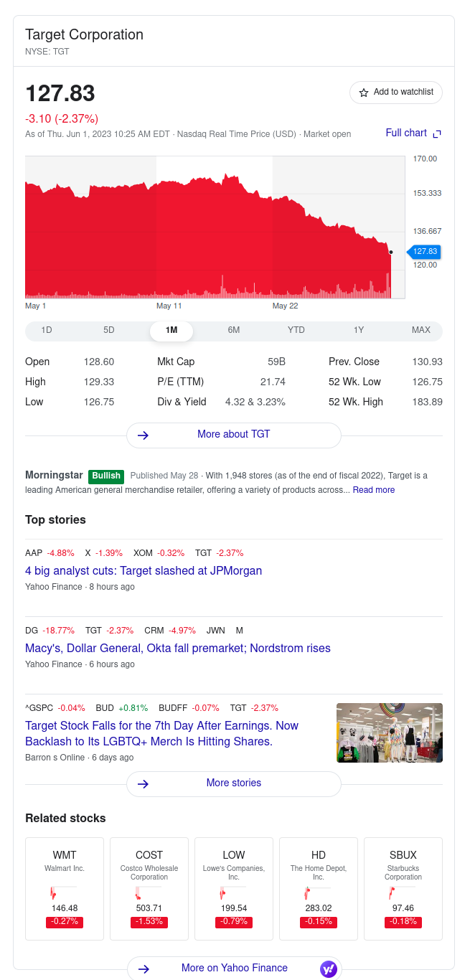Click the star icon in Add to watchlist

tap(364, 93)
